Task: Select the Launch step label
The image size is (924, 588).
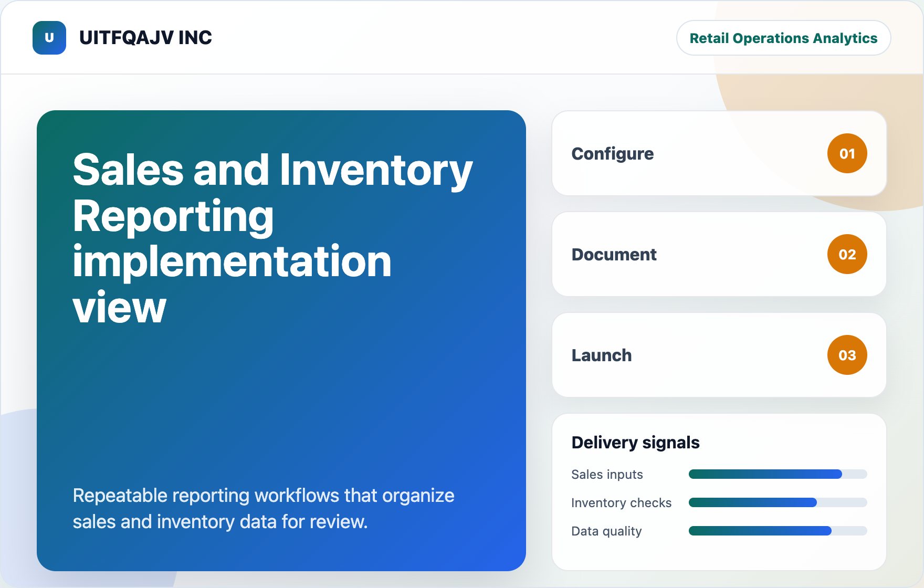Action: pos(602,355)
